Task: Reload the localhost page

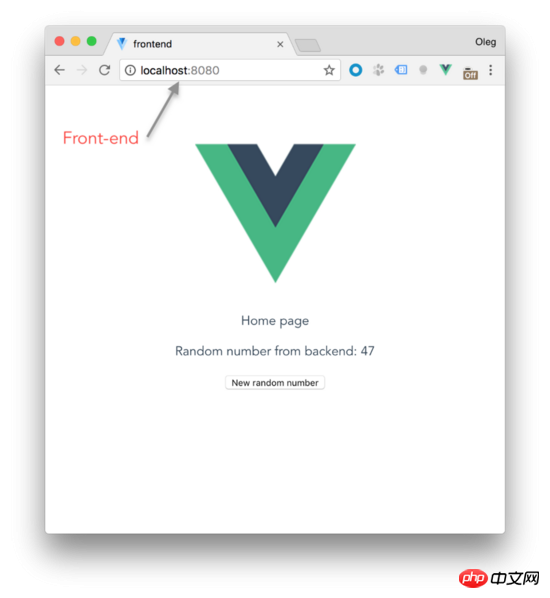Action: 105,70
